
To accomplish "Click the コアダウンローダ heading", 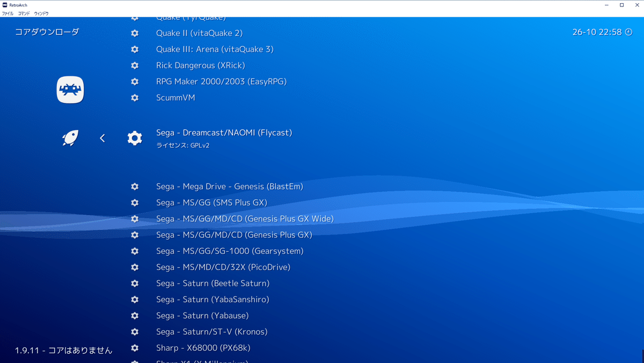I will point(47,32).
